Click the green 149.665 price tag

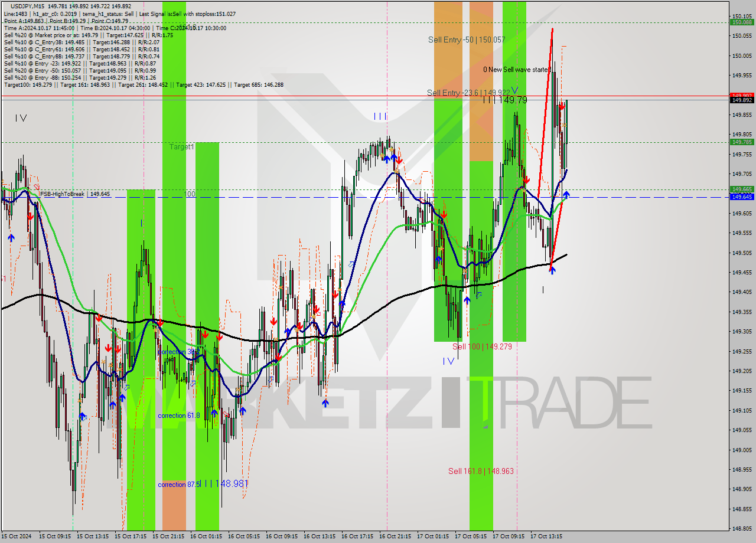pos(742,189)
